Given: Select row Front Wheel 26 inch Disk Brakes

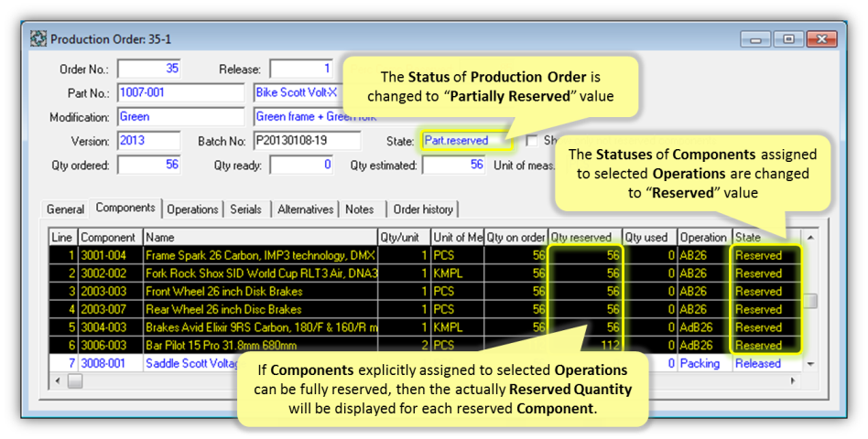Looking at the screenshot, I should pyautogui.click(x=425, y=292).
